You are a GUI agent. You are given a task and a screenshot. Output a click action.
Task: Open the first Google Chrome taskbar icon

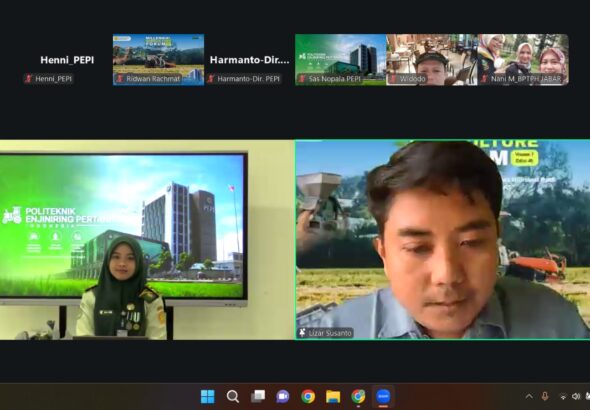coord(308,396)
